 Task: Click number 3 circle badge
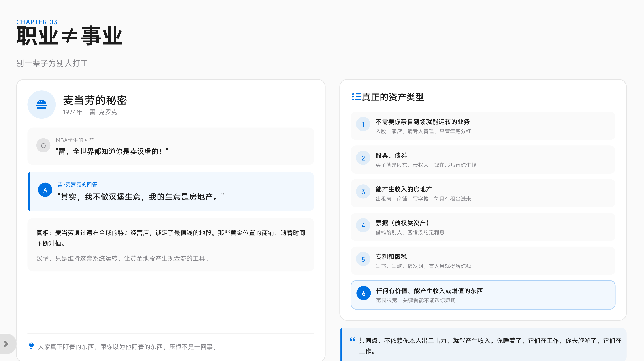click(x=363, y=192)
